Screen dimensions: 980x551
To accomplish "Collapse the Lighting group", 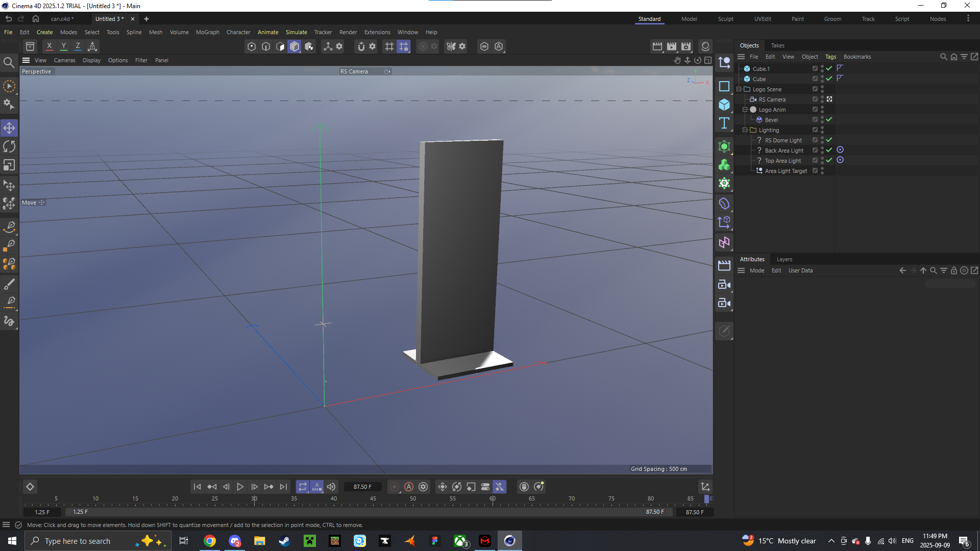I will click(745, 130).
